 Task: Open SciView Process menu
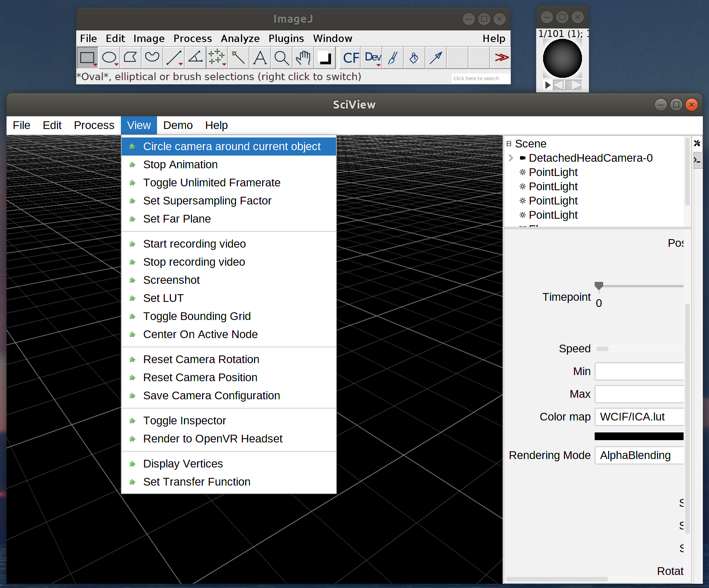(x=94, y=126)
